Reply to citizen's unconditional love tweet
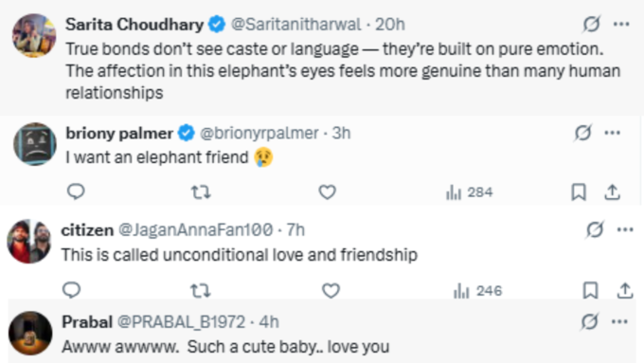The width and height of the screenshot is (644, 363). click(71, 290)
